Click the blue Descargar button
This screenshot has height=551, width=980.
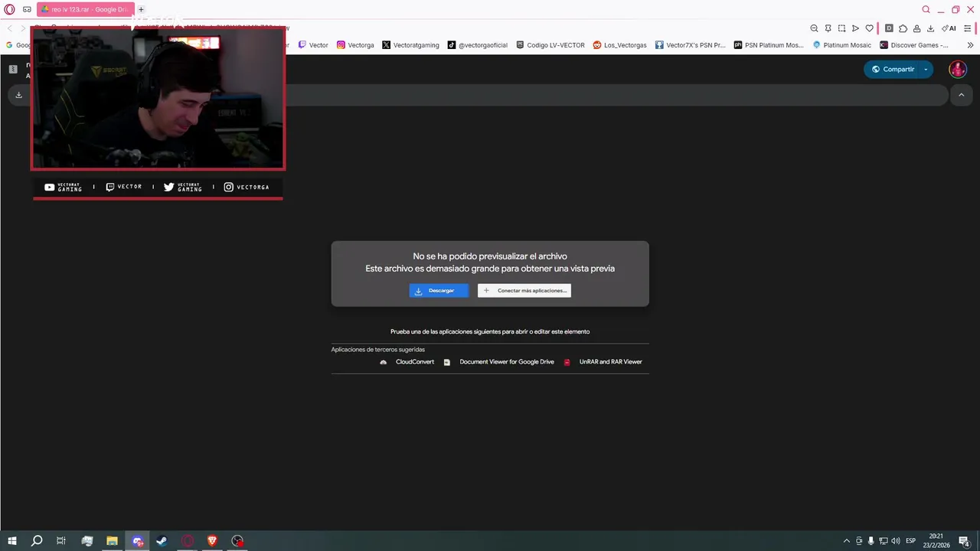point(439,290)
